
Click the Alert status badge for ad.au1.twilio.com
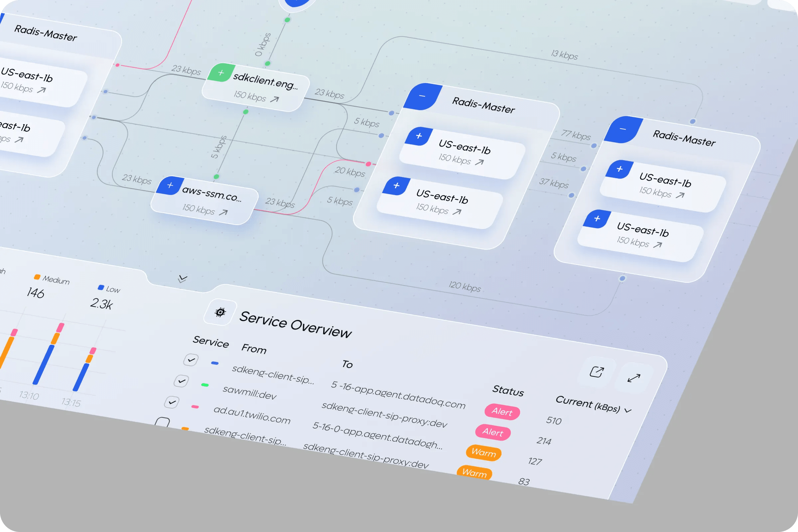[x=493, y=433]
